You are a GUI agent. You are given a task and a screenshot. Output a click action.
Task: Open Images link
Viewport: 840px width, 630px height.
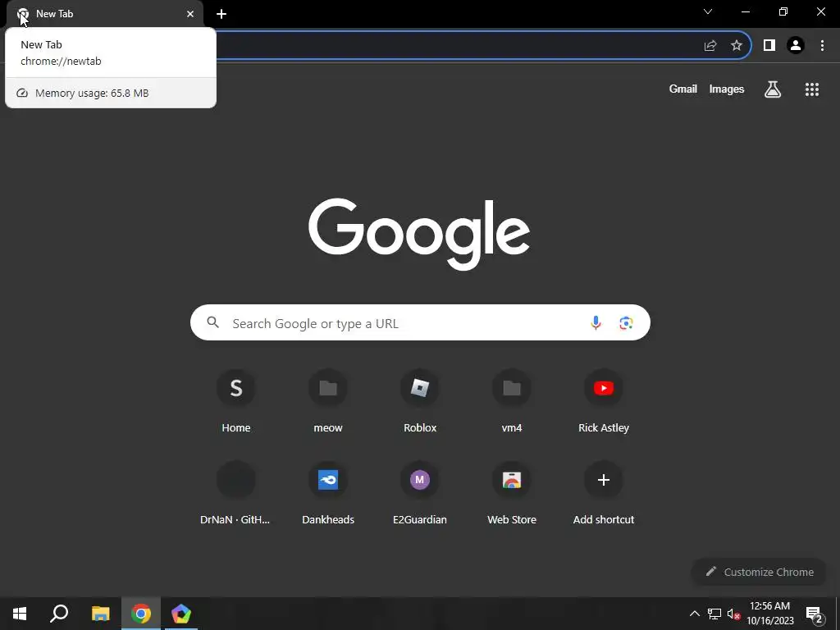pos(727,89)
